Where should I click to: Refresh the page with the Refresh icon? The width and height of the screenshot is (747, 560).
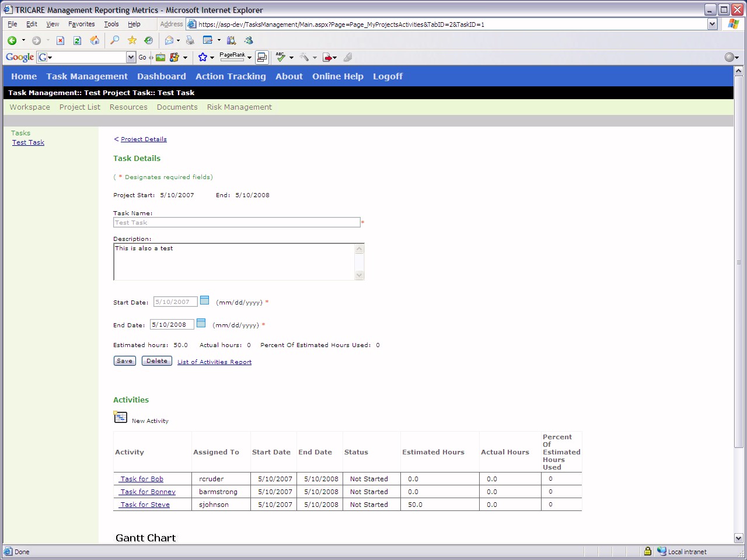tap(77, 40)
